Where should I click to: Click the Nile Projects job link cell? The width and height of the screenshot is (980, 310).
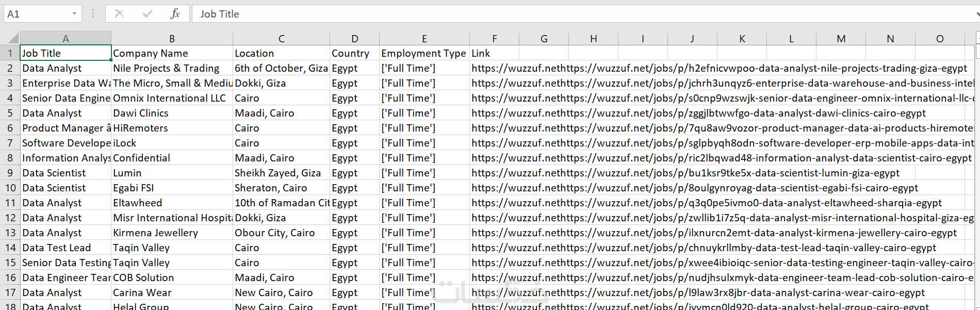click(719, 68)
